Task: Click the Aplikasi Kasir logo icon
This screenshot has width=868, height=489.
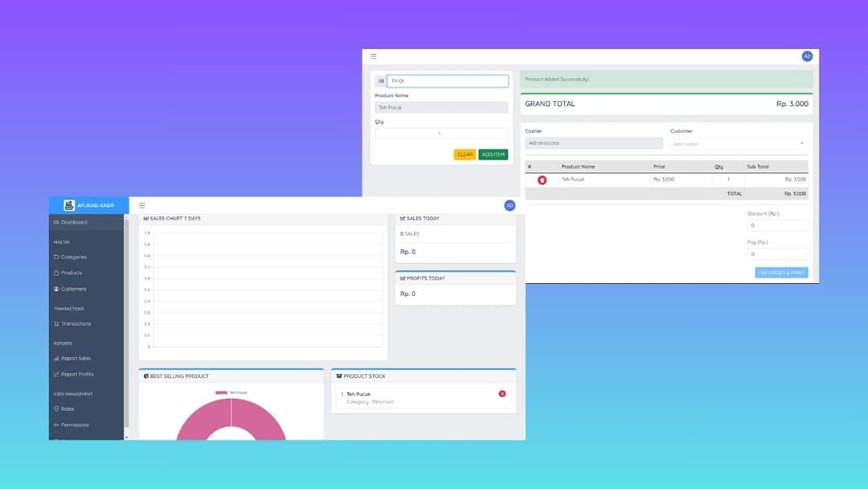Action: tap(68, 205)
